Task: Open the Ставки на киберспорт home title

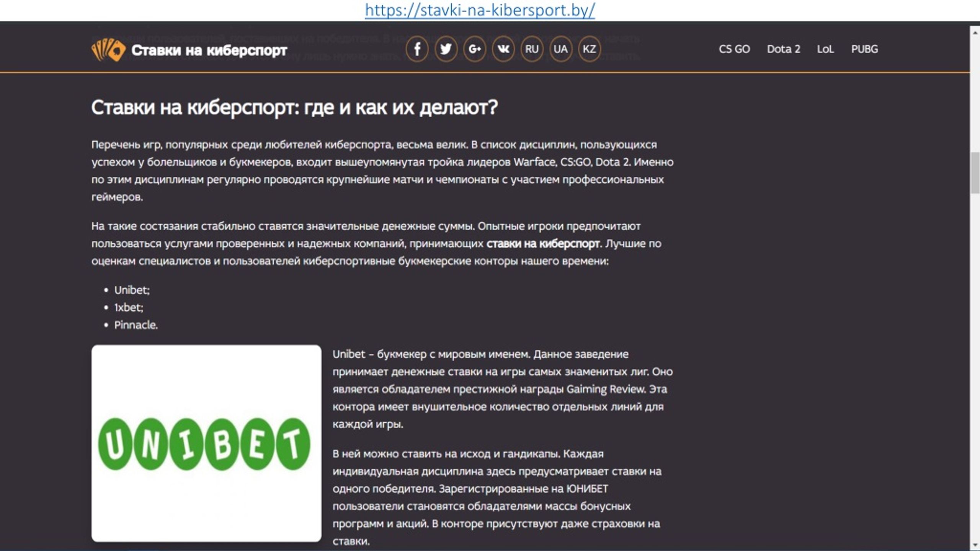Action: tap(209, 50)
